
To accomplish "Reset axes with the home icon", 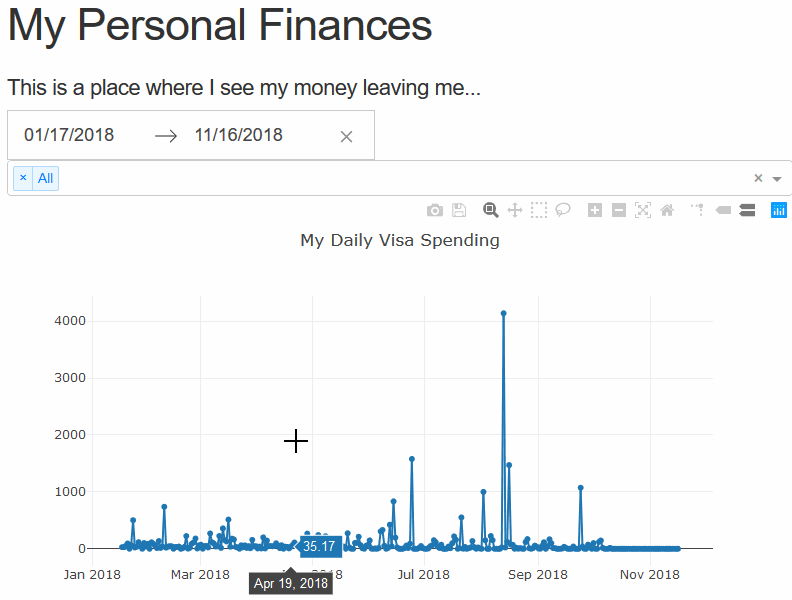I will (667, 210).
